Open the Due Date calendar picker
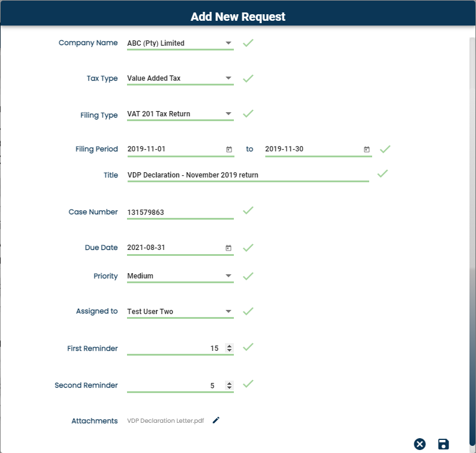Viewport: 476px width, 453px height. point(229,248)
